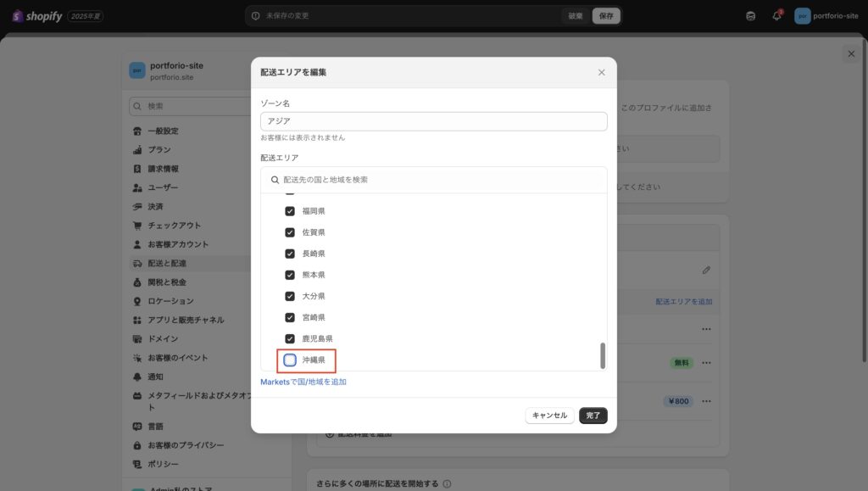Viewport: 868px width, 491px height.
Task: Open the storefront icon beside the notification bell
Action: (750, 16)
